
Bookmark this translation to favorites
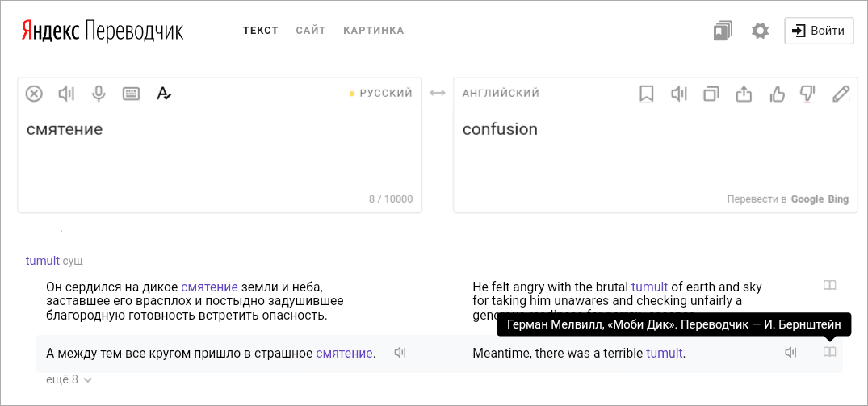pyautogui.click(x=647, y=94)
